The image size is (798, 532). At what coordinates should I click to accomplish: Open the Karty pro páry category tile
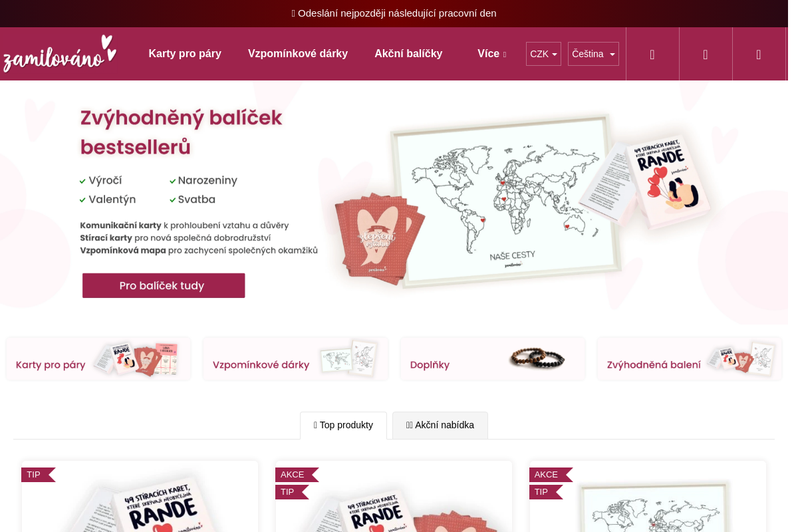point(98,359)
